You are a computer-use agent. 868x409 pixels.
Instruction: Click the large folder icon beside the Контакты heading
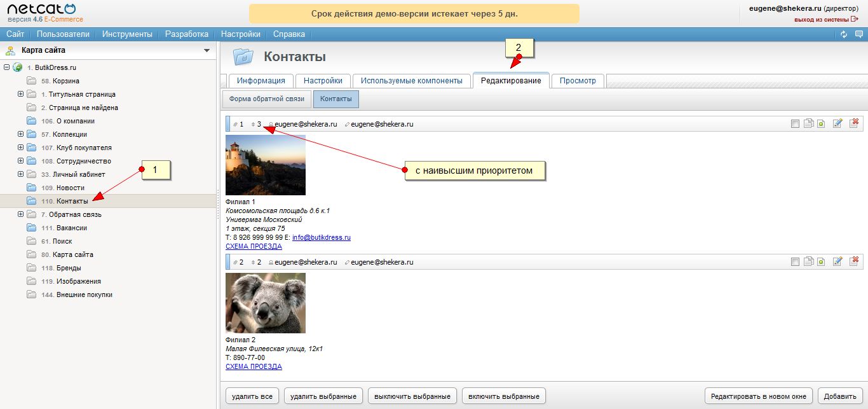pyautogui.click(x=243, y=57)
